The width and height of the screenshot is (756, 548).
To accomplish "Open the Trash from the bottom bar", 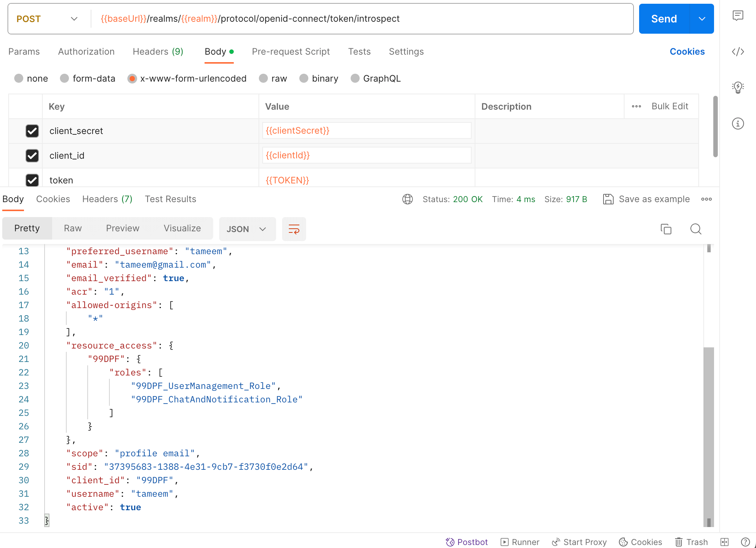I will (691, 542).
